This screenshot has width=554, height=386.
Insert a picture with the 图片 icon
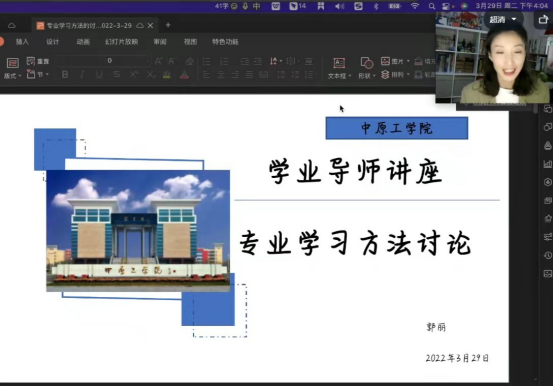pyautogui.click(x=385, y=61)
